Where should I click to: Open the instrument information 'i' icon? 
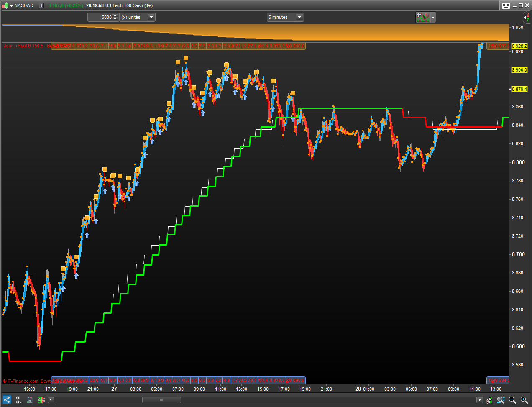[x=41, y=5]
